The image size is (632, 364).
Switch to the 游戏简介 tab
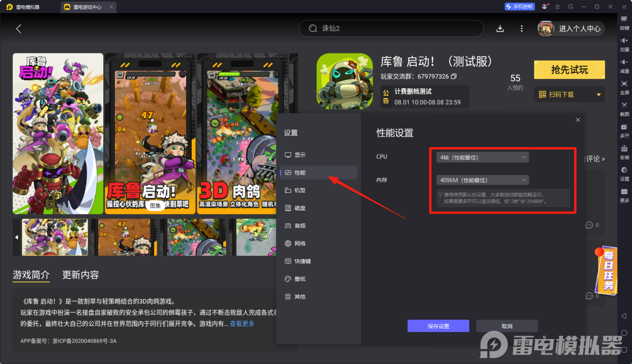coord(31,275)
